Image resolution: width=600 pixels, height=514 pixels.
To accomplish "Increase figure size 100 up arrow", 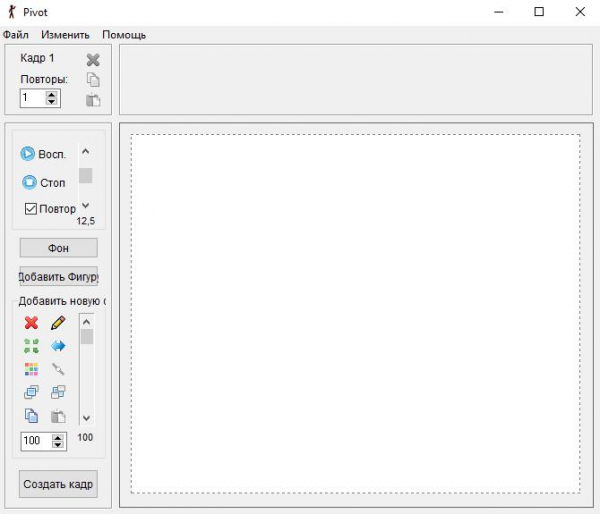I will [x=58, y=437].
